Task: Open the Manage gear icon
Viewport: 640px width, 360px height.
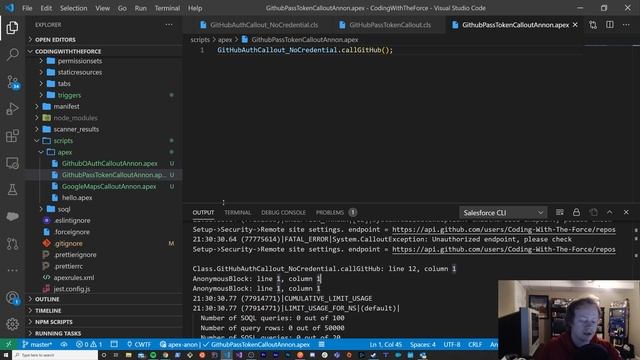Action: (12, 324)
